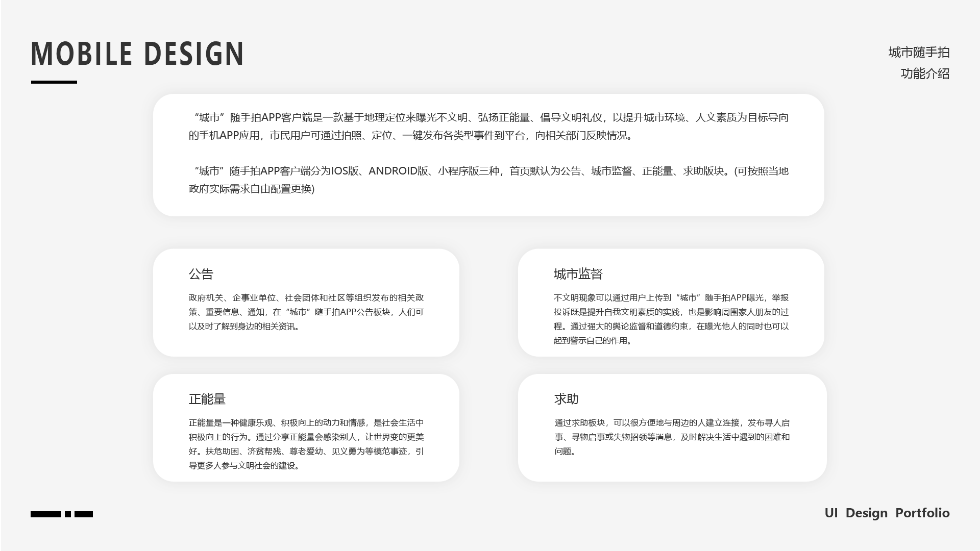Click the 城市随手拍 label at top right
Screen dimensions: 980x551
click(919, 53)
